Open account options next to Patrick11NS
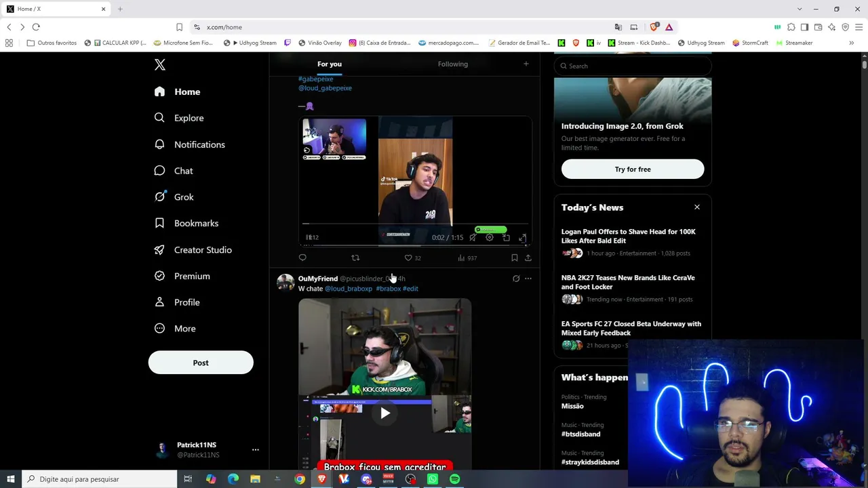Viewport: 868px width, 488px height. [x=255, y=449]
